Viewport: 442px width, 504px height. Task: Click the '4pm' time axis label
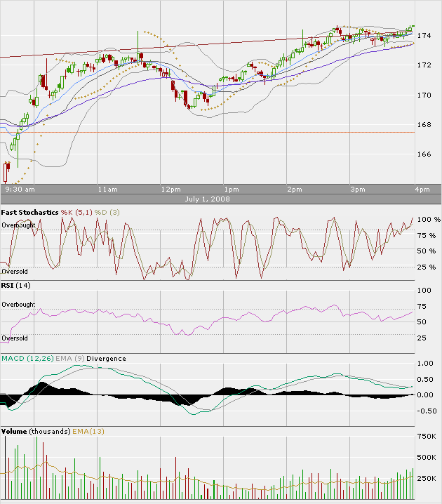pyautogui.click(x=422, y=190)
